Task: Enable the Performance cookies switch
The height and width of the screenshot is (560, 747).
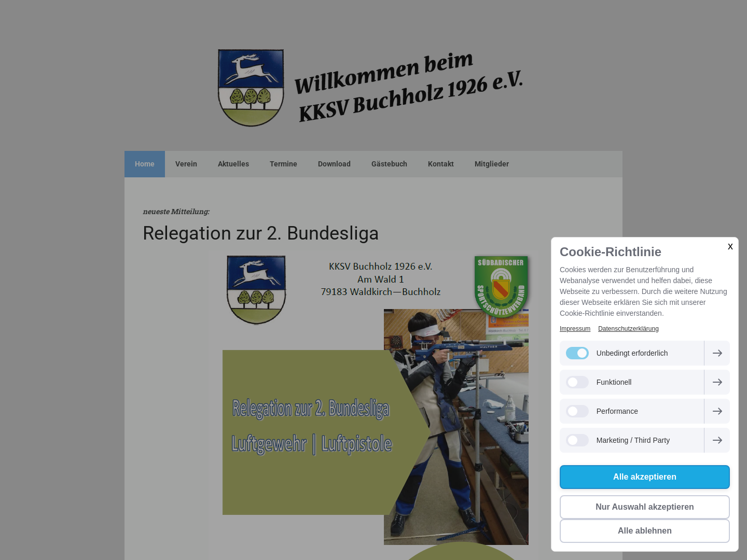Action: (577, 411)
